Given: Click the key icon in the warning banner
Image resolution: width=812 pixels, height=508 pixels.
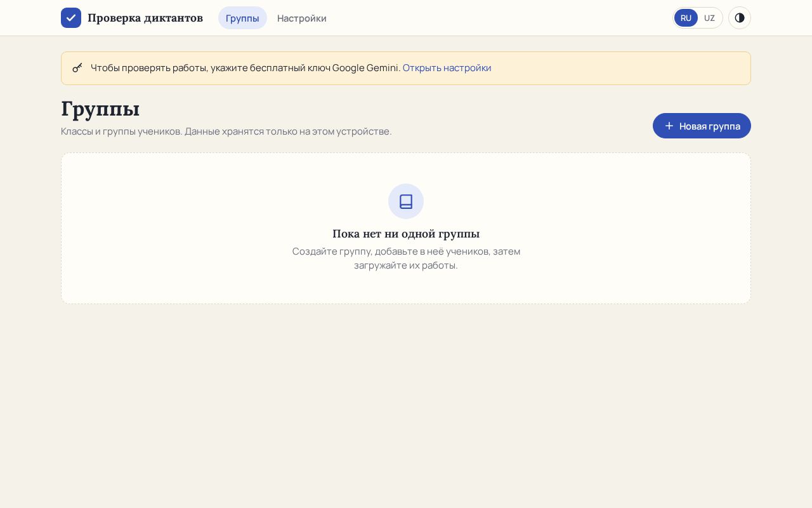Looking at the screenshot, I should [x=77, y=67].
